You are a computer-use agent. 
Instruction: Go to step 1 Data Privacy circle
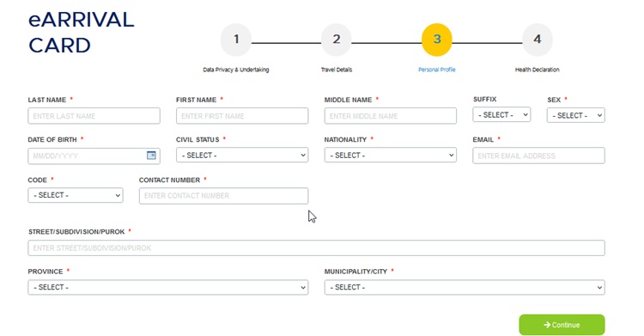[x=236, y=40]
